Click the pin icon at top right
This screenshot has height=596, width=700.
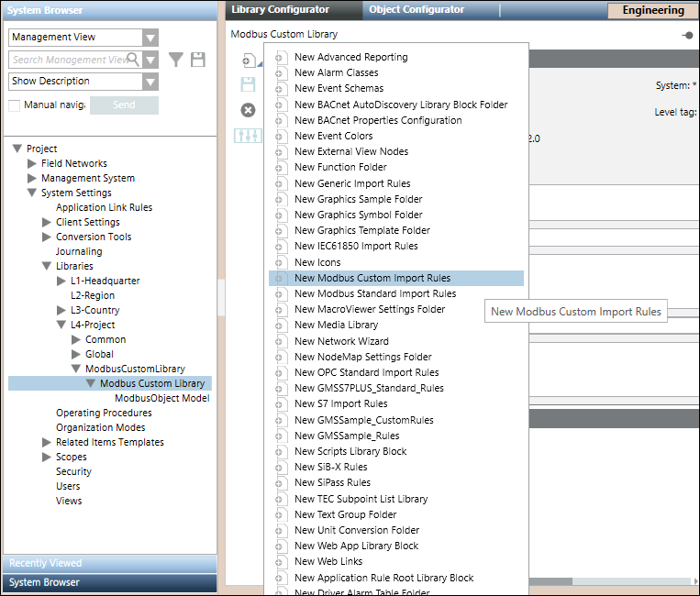click(687, 35)
